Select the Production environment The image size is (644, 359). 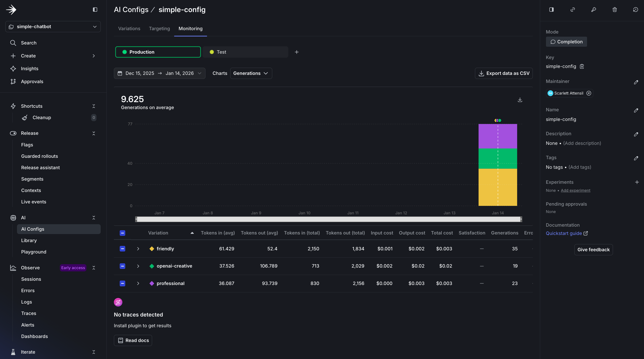158,52
